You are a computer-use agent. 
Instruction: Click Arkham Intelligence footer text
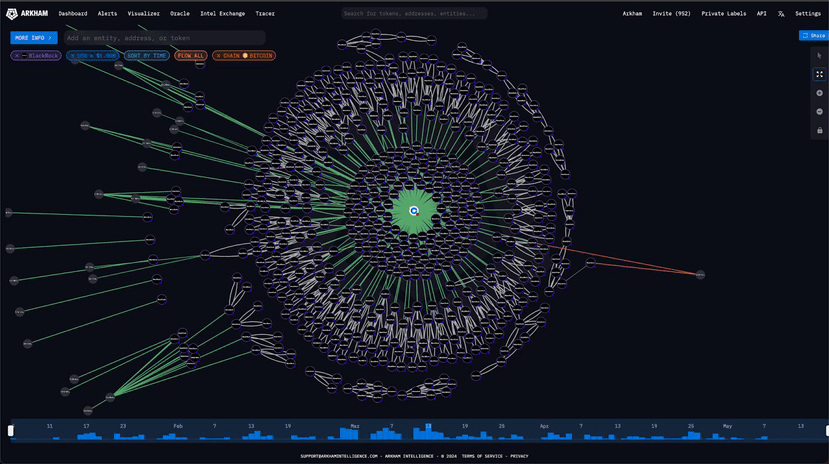[409, 456]
